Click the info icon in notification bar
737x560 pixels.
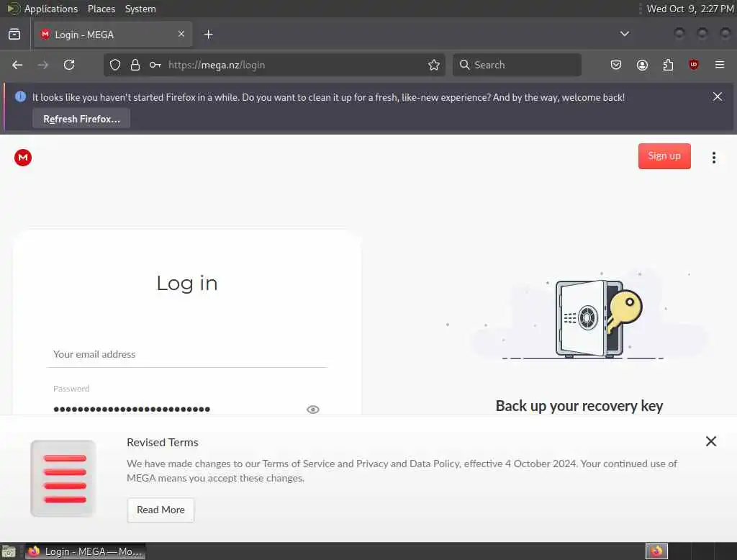(20, 96)
